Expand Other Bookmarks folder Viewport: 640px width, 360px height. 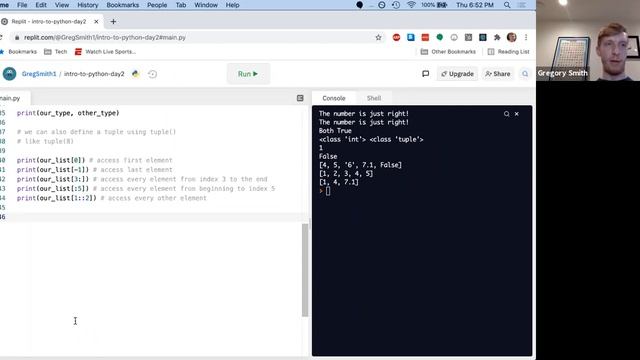[448, 52]
